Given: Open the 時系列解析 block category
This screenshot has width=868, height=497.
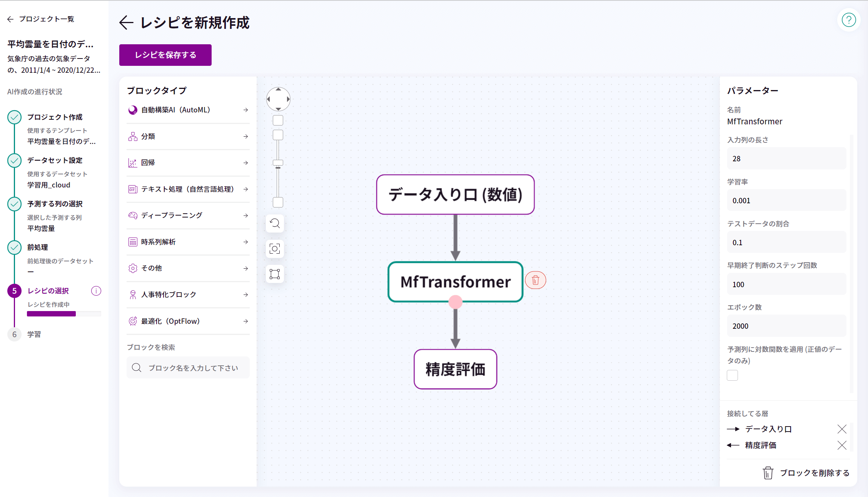Looking at the screenshot, I should 188,242.
